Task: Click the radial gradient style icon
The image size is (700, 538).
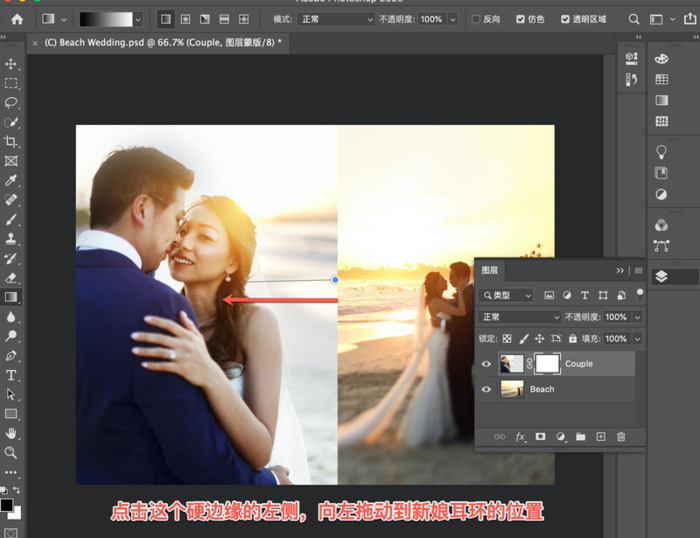Action: click(185, 19)
